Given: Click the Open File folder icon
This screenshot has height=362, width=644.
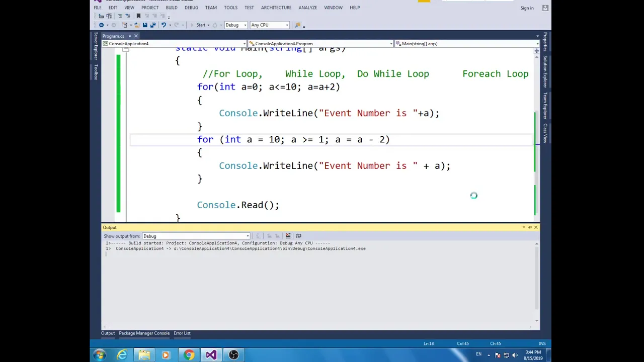Looking at the screenshot, I should point(137,25).
